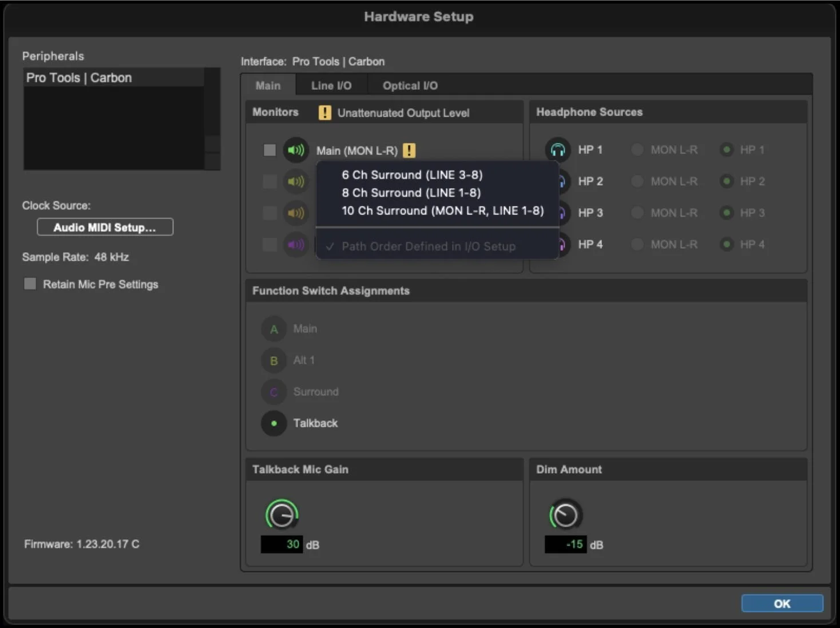Click the HP 1 headphone icon
840x628 pixels.
tap(558, 150)
